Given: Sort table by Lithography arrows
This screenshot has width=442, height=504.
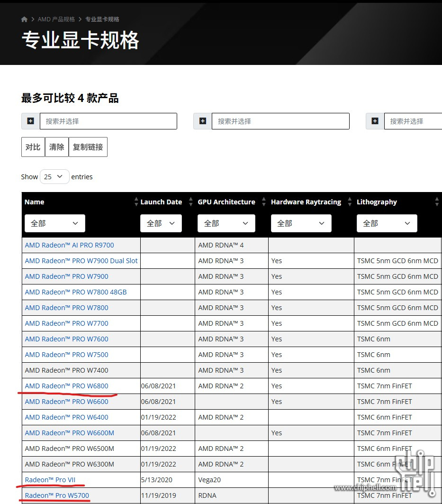Looking at the screenshot, I should click(x=437, y=202).
